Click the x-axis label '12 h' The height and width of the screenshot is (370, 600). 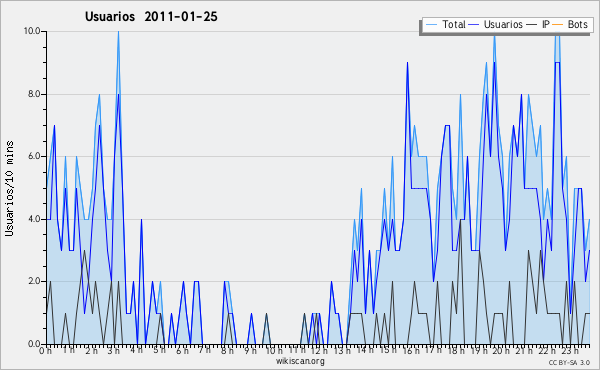(319, 350)
